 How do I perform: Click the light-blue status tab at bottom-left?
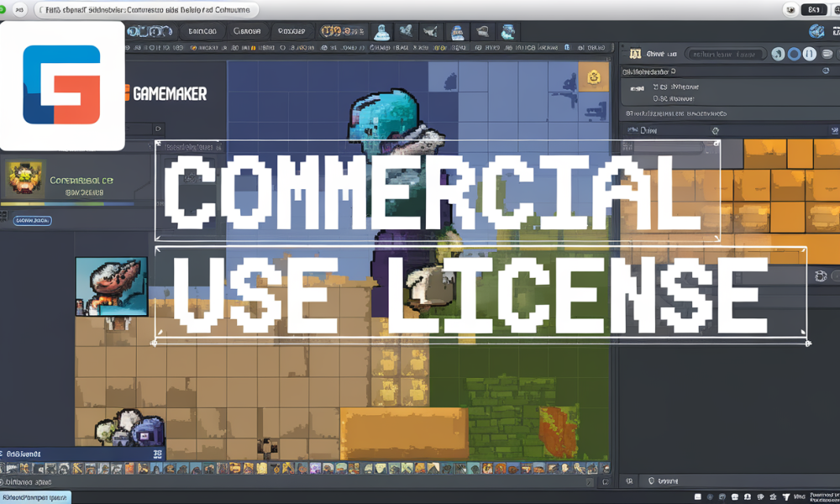click(x=35, y=497)
